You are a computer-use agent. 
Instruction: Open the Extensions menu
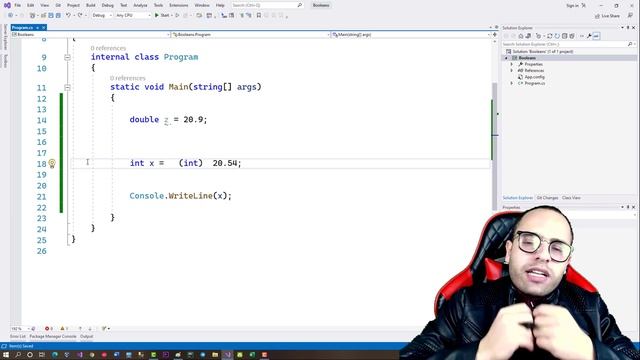pos(179,5)
